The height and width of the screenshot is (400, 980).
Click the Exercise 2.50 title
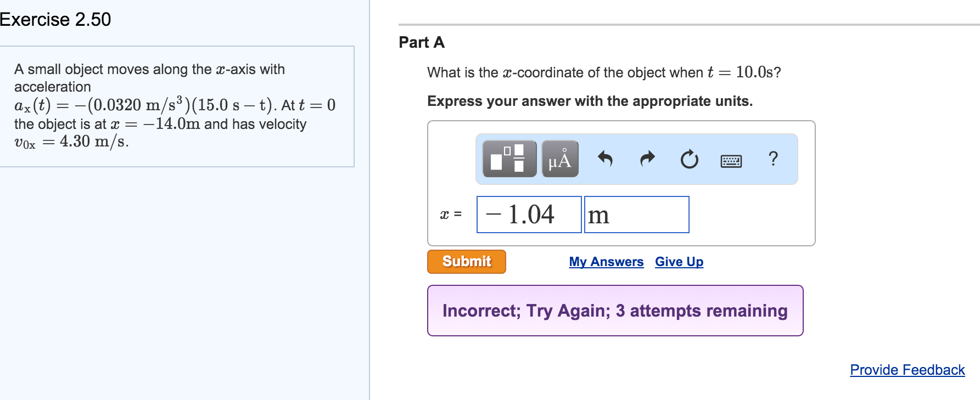coord(55,19)
